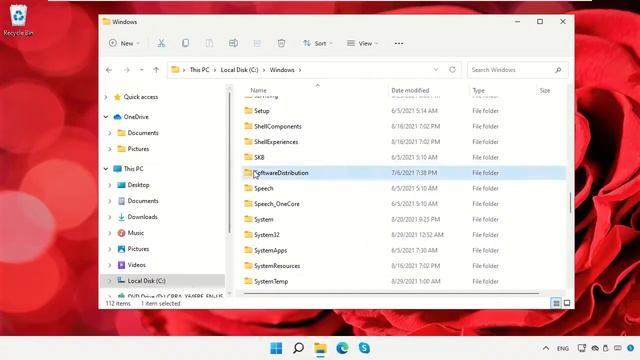Screen dimensions: 640x360
Task: Click Local Disk (C:) breadcrumb in address bar
Action: point(240,70)
